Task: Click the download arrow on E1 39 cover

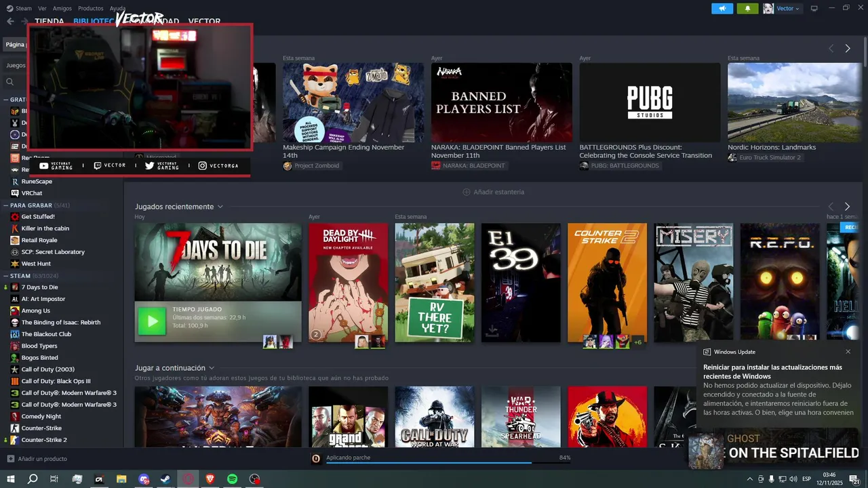Action: [492, 331]
